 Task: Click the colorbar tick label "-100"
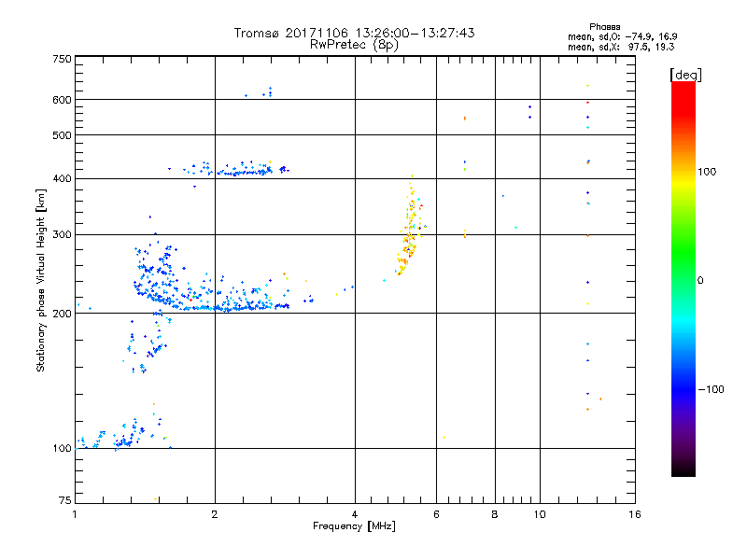(711, 389)
